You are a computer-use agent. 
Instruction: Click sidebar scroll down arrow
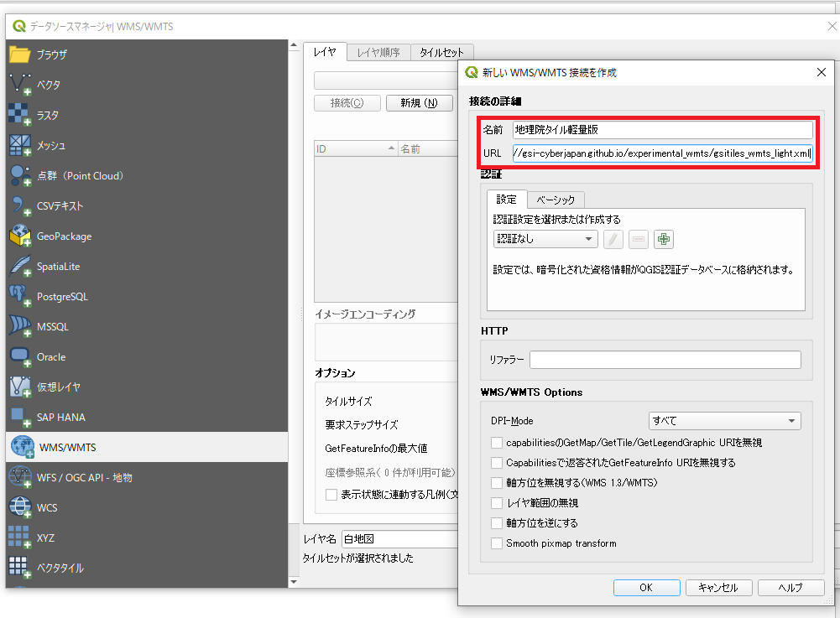tap(294, 582)
